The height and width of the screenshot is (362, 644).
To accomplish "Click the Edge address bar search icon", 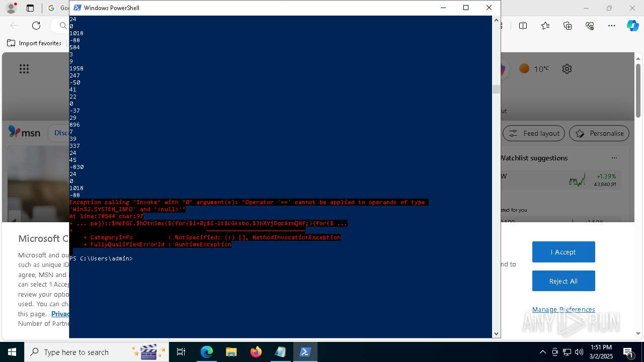I will (63, 26).
